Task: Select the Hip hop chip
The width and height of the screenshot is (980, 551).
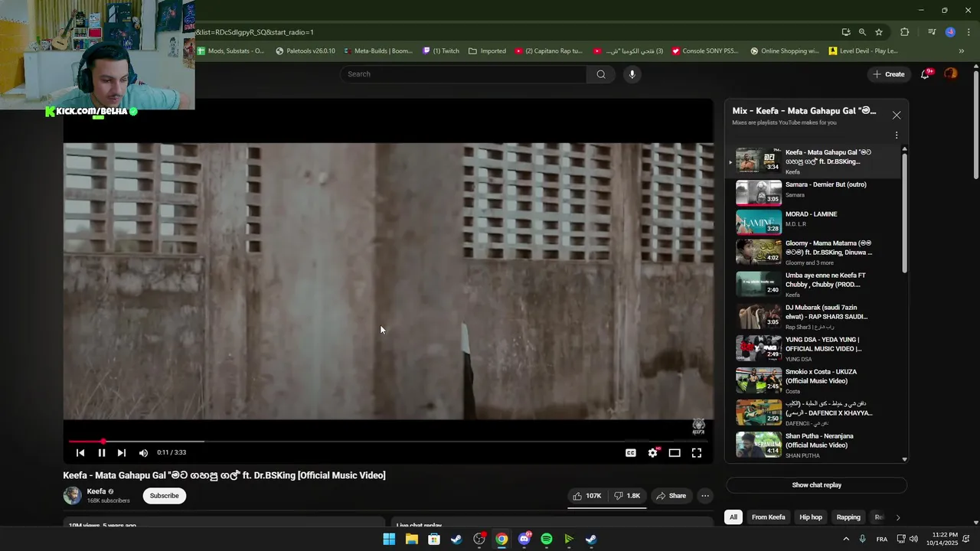Action: 810,517
